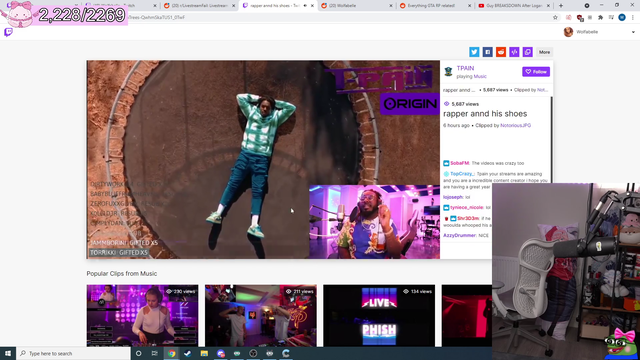
Task: Switch to the (20) Wolfabelle Reddit tab
Action: point(355,6)
